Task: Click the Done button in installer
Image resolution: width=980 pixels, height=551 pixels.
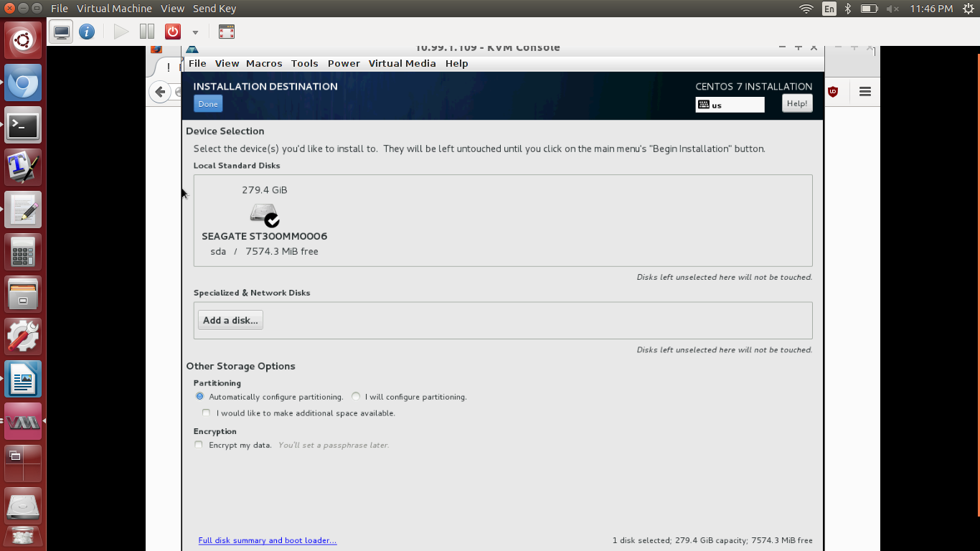Action: pyautogui.click(x=208, y=104)
